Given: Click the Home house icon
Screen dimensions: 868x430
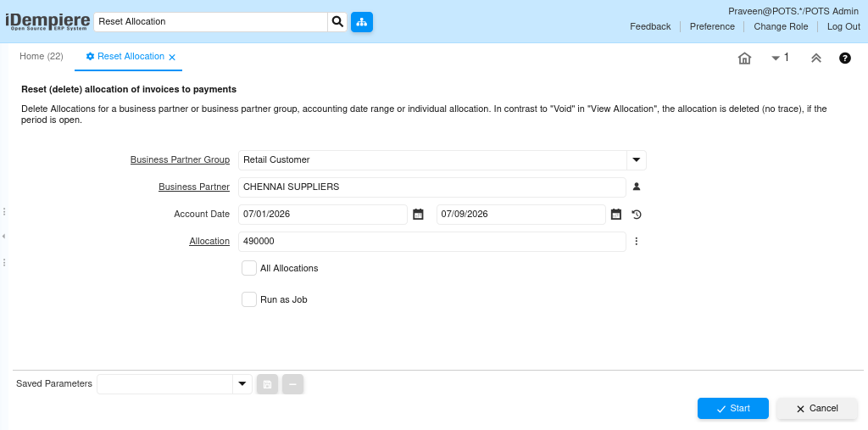Looking at the screenshot, I should pyautogui.click(x=744, y=59).
